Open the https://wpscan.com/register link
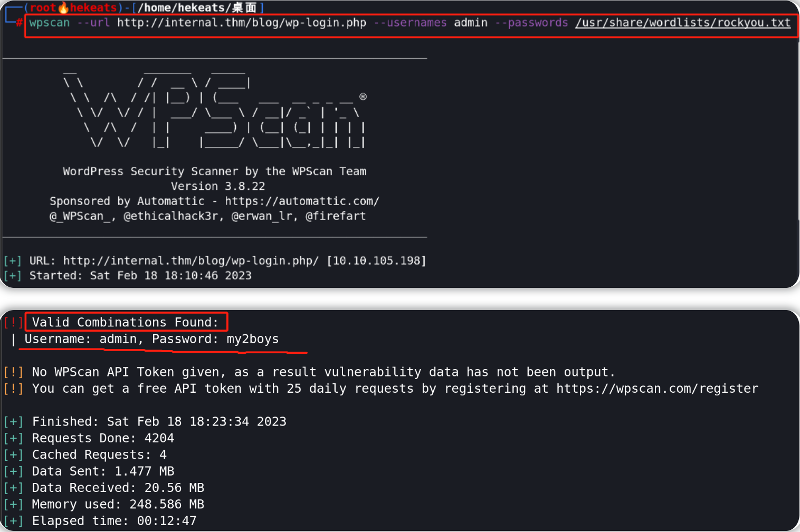Image resolution: width=800 pixels, height=532 pixels. point(658,389)
